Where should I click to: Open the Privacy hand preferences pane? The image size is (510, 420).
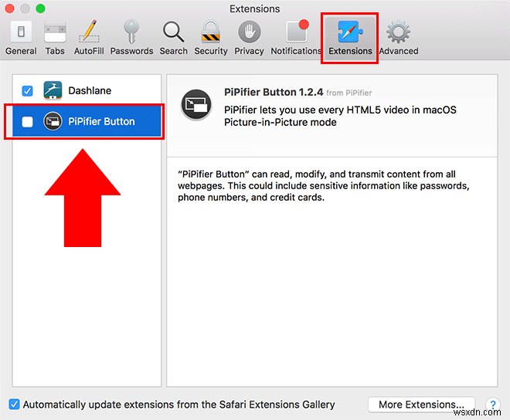(249, 38)
